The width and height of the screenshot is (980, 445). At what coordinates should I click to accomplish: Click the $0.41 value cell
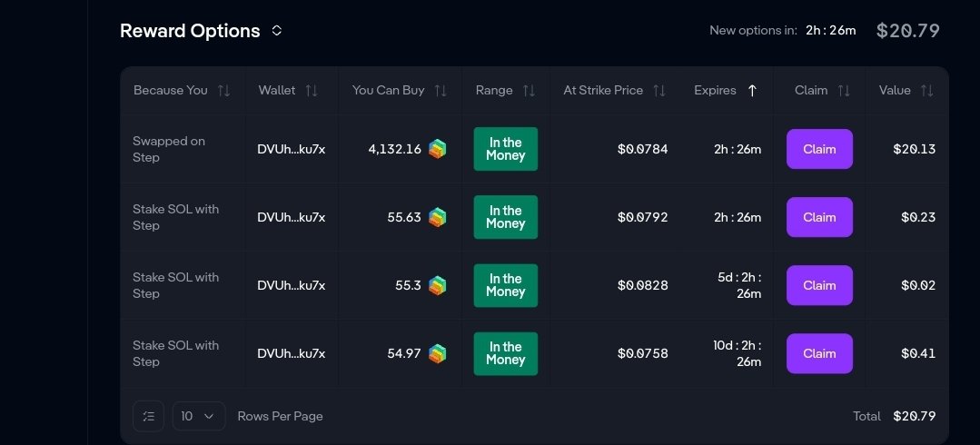tap(918, 354)
